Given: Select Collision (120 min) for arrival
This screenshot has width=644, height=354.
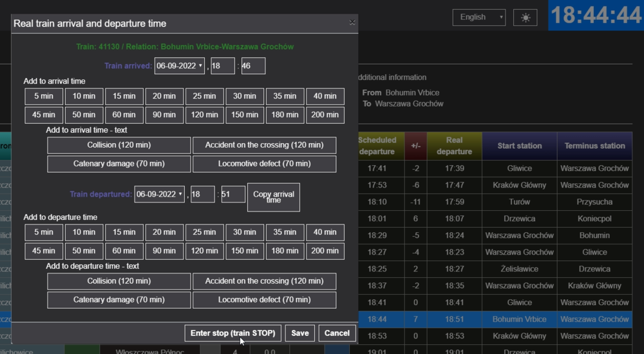Looking at the screenshot, I should [x=119, y=145].
